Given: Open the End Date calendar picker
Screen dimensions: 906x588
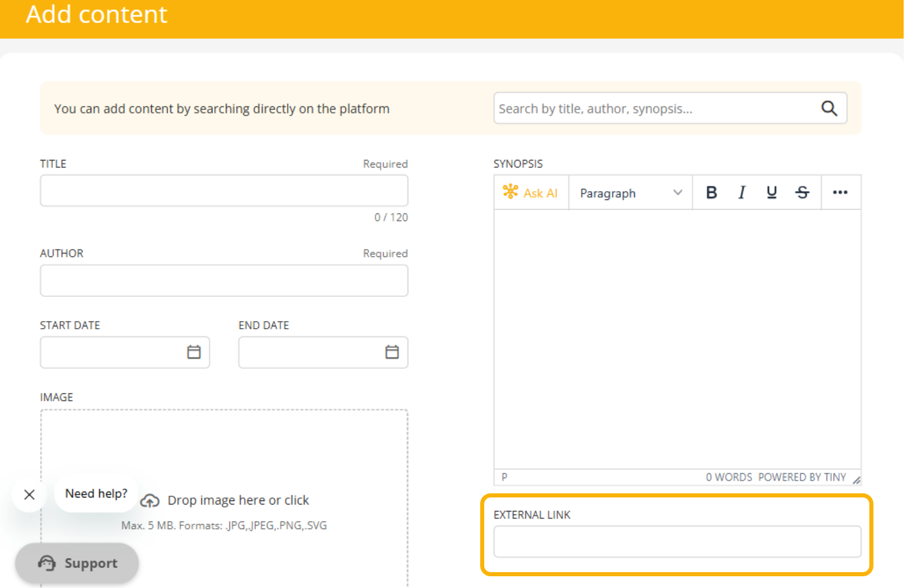Looking at the screenshot, I should pyautogui.click(x=392, y=352).
